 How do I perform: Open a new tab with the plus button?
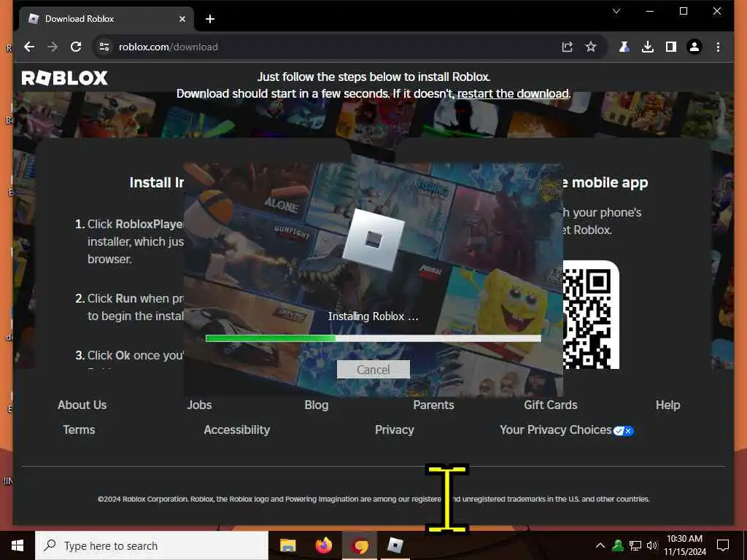210,19
